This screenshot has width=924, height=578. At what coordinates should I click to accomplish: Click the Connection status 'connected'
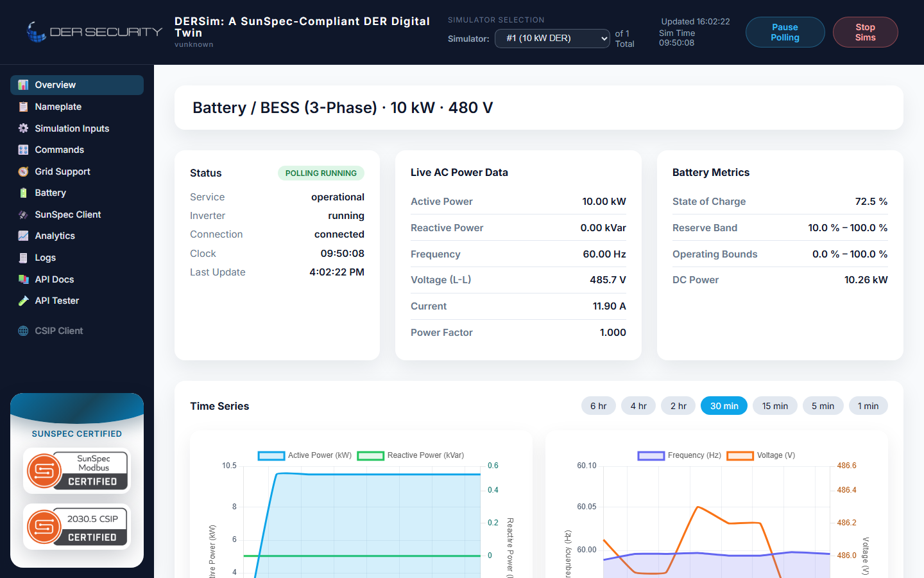point(339,234)
